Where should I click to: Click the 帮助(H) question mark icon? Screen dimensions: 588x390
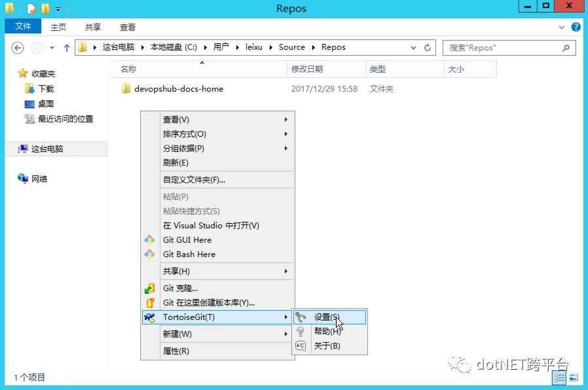[301, 332]
